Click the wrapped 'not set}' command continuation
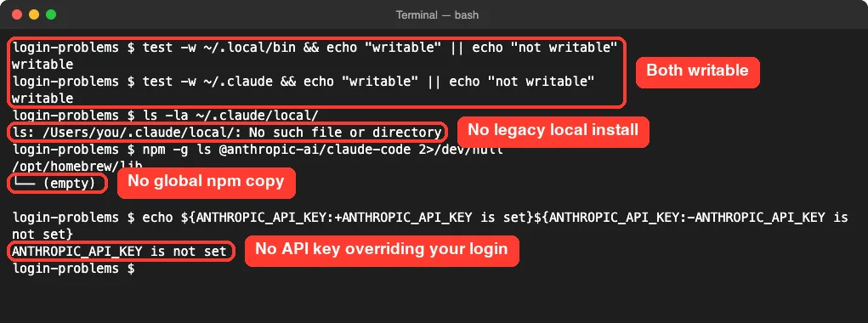 pos(43,234)
